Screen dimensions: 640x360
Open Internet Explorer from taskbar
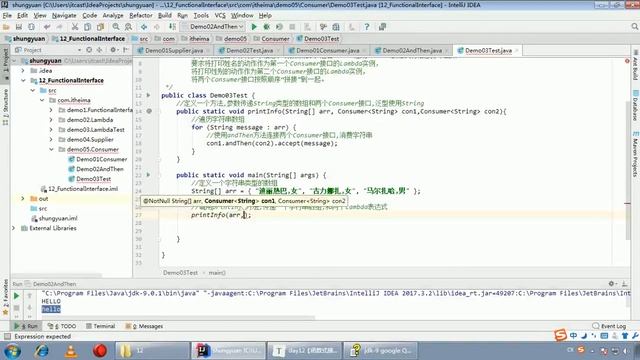pyautogui.click(x=42, y=351)
